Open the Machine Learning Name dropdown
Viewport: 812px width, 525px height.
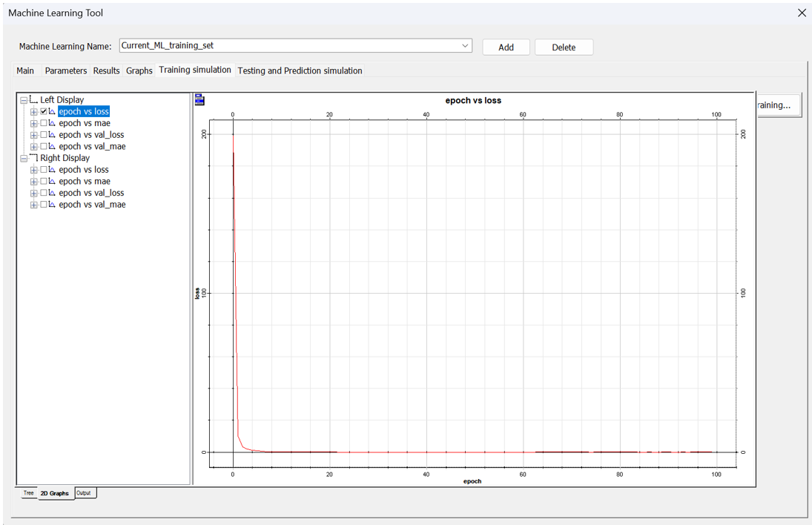pos(465,46)
